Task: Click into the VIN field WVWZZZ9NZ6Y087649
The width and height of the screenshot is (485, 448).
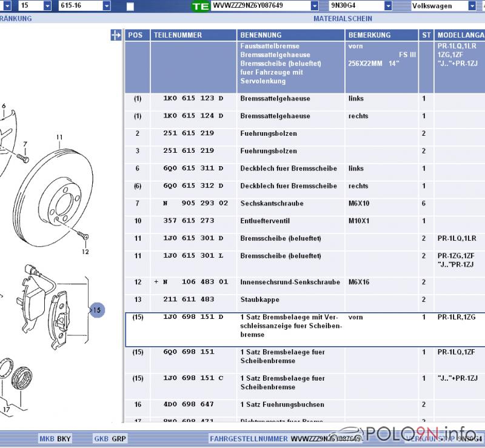Action: click(261, 5)
